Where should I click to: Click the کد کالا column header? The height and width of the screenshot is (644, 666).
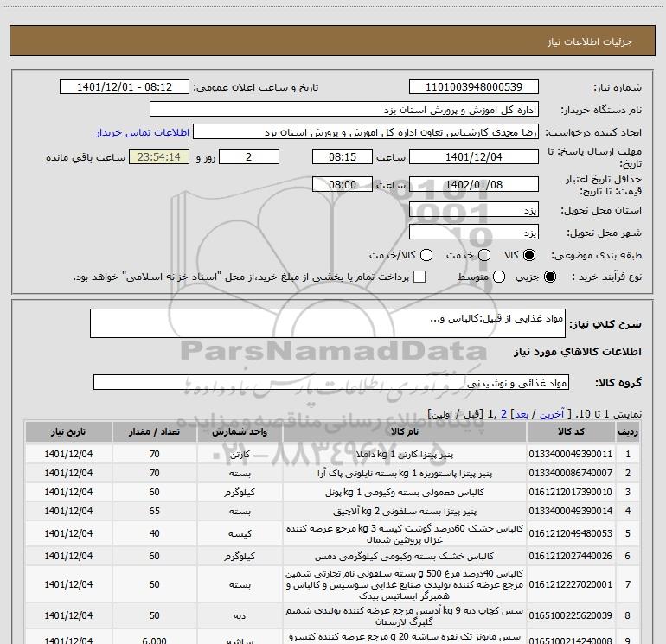[571, 431]
